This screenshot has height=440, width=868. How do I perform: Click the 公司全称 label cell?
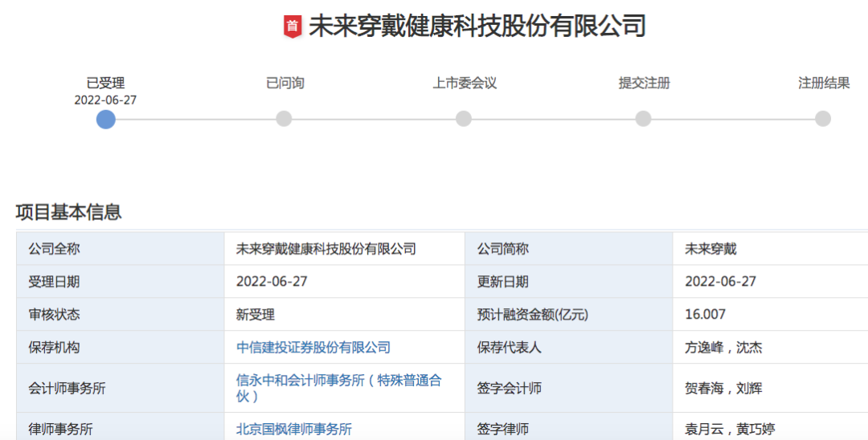pyautogui.click(x=120, y=249)
